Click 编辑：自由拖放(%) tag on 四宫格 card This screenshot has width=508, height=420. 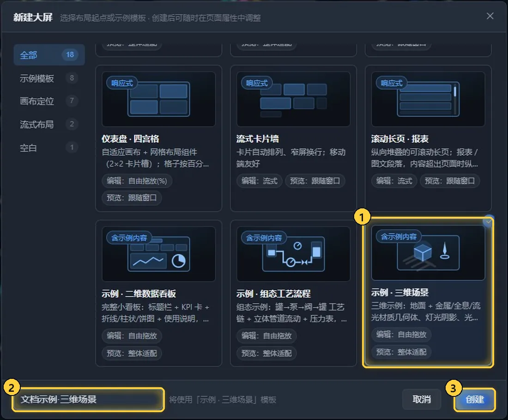click(x=137, y=181)
